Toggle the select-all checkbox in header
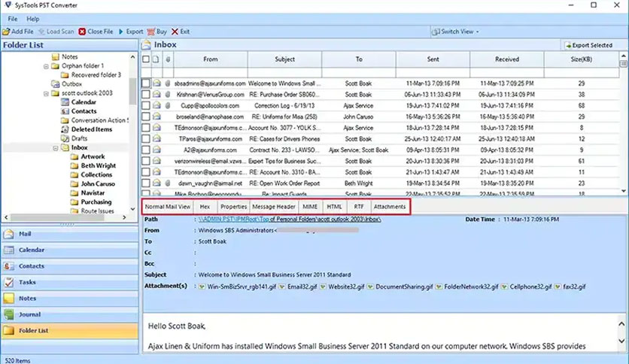629x364 pixels. (x=146, y=59)
